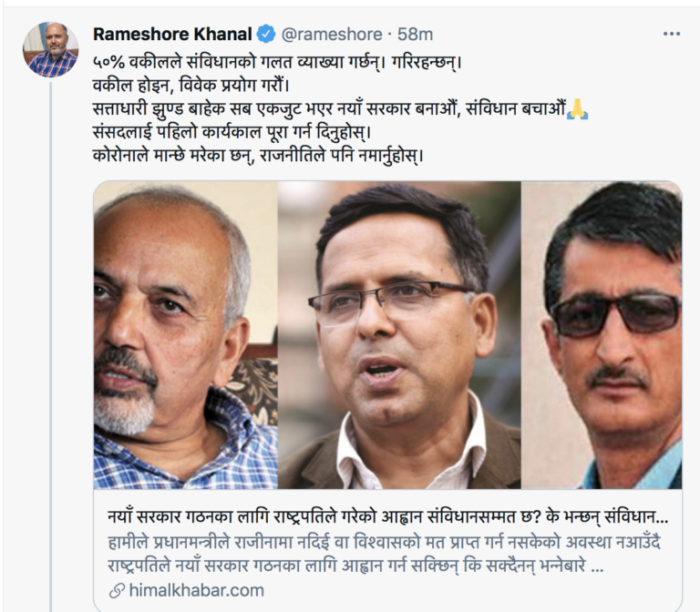700x612 pixels.
Task: Click the tweet line starting वकील होइन
Action: click(x=191, y=86)
